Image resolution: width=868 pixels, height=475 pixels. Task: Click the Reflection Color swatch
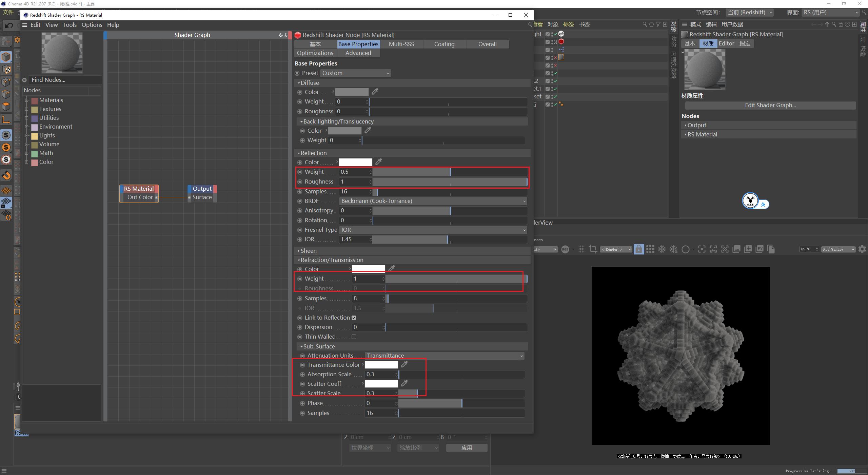355,162
